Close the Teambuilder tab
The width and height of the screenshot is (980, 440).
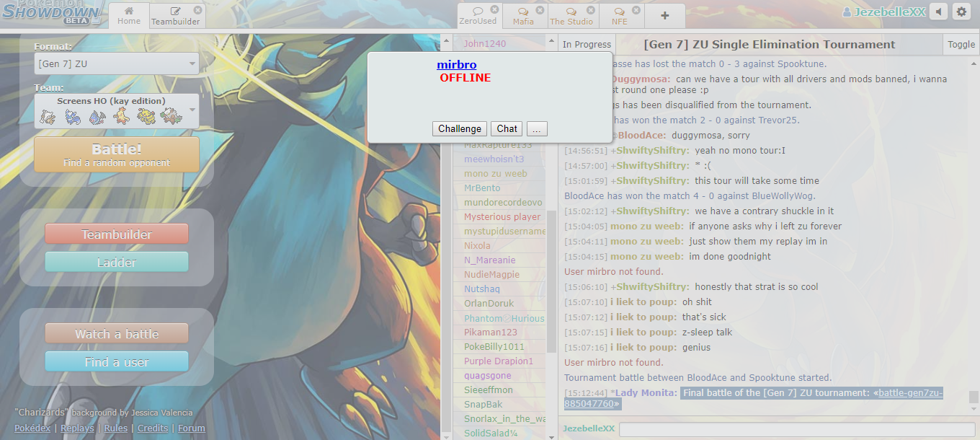tap(197, 10)
